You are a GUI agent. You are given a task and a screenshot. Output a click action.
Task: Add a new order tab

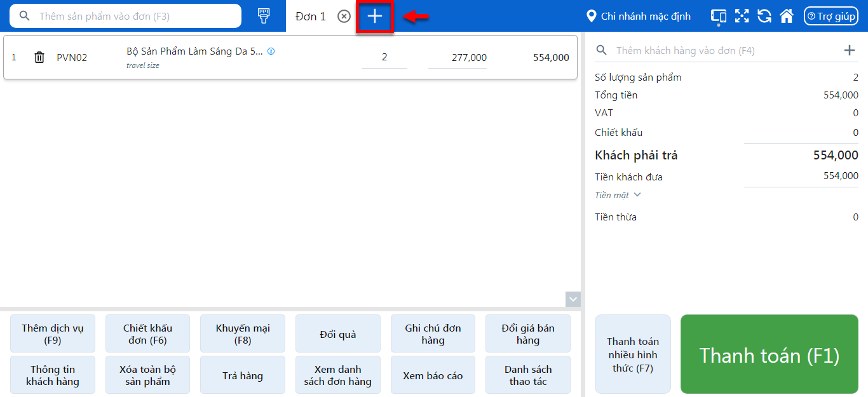(375, 17)
